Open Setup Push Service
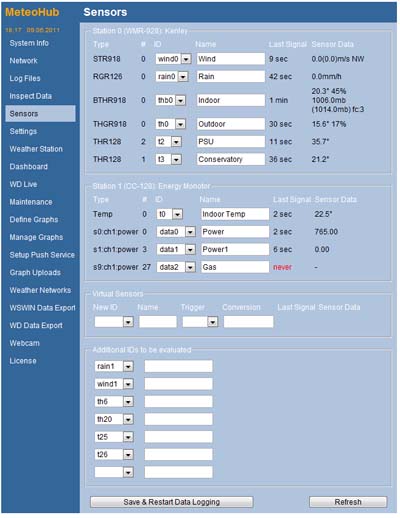The width and height of the screenshot is (400, 518). (42, 255)
